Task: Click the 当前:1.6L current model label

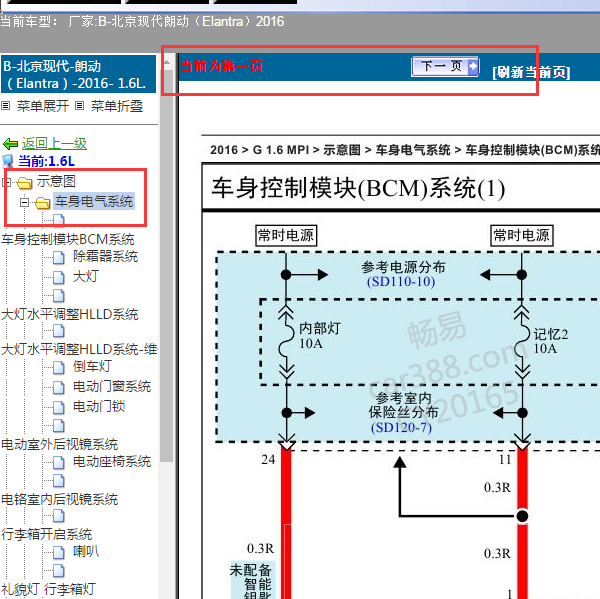Action: coord(46,161)
